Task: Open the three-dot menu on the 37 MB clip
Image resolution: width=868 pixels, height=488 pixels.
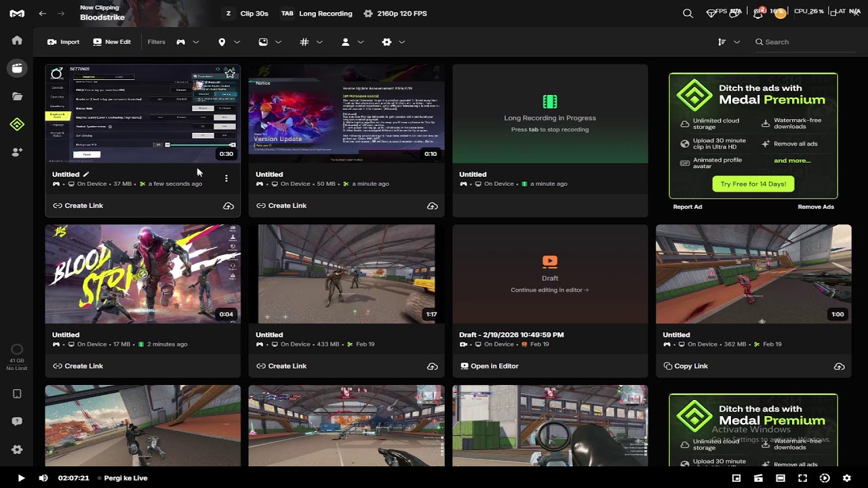Action: (226, 179)
